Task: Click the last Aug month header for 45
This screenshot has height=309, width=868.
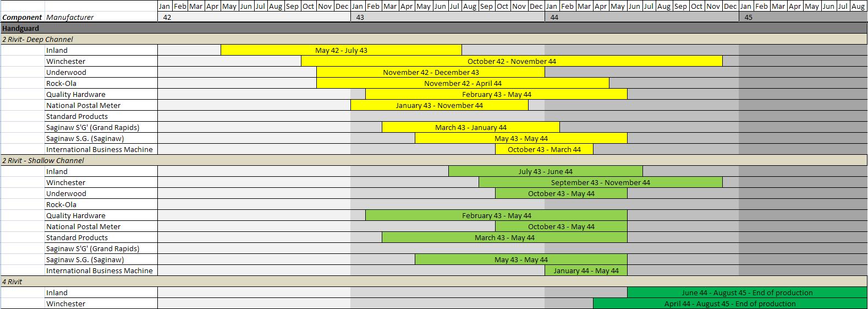Action: (858, 6)
